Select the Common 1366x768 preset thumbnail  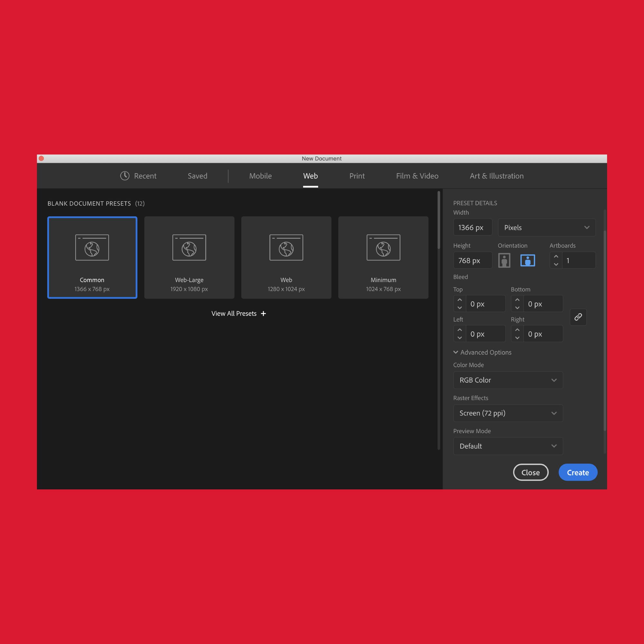(92, 257)
